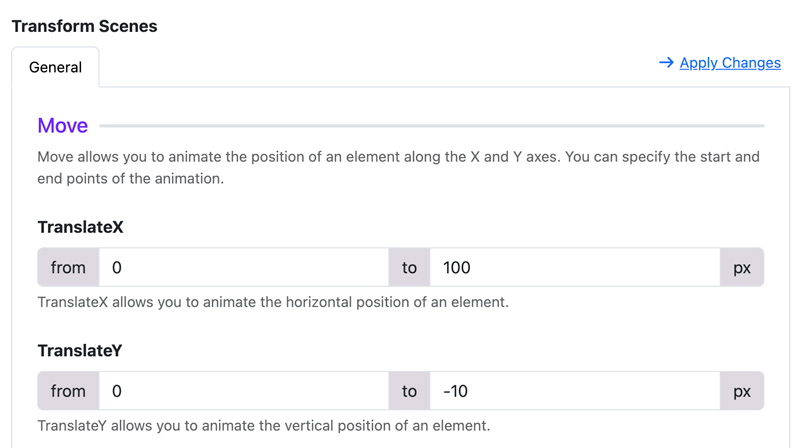
Task: Focus the TranslateX to field showing 100
Action: [574, 267]
